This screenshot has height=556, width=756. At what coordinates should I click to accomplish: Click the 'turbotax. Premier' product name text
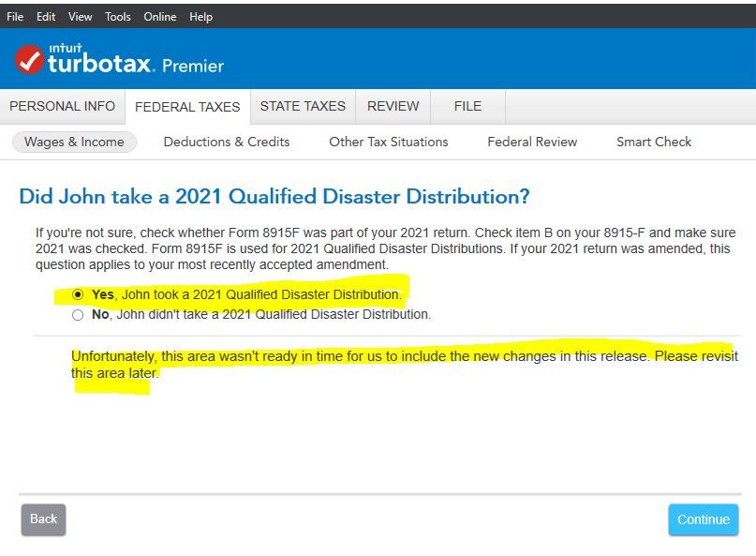coord(136,64)
